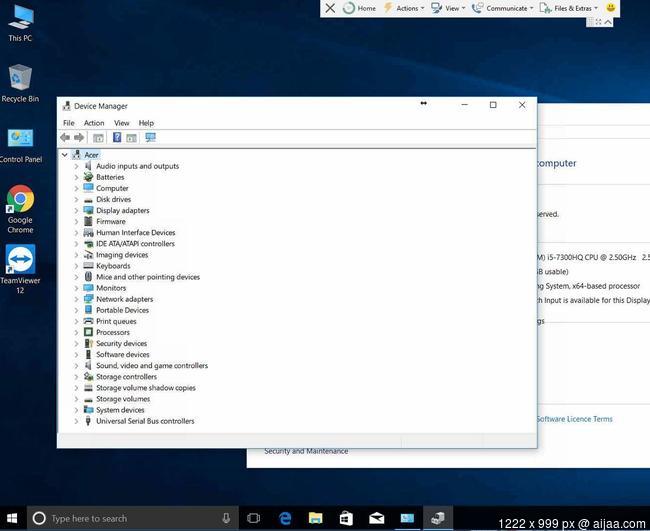The image size is (650, 531).
Task: Open the Microsoft Store taskbar icon
Action: (x=346, y=518)
